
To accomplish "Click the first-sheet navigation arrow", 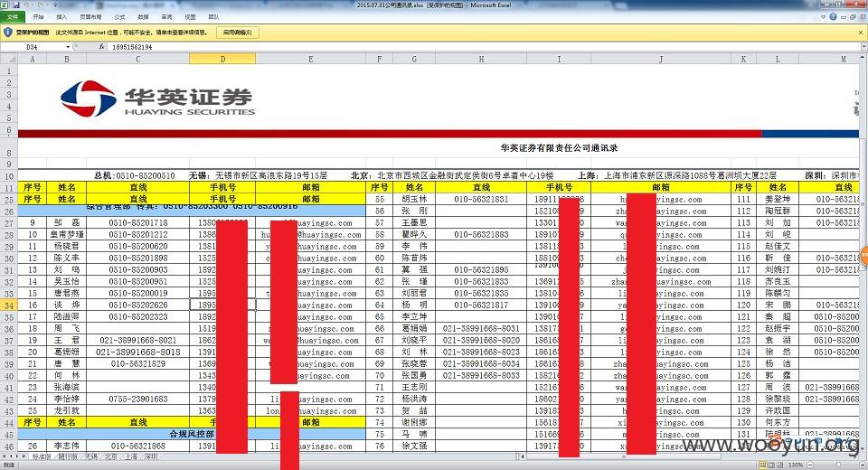I will [5, 456].
